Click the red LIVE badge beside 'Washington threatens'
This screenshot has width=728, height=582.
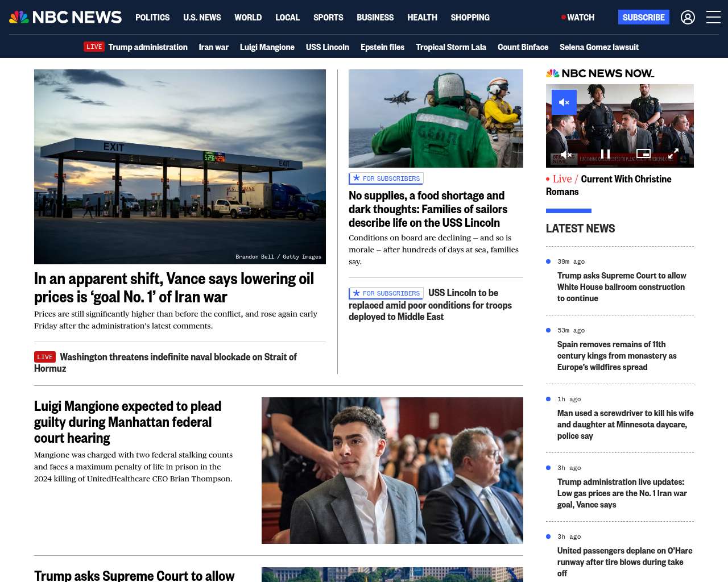click(45, 357)
